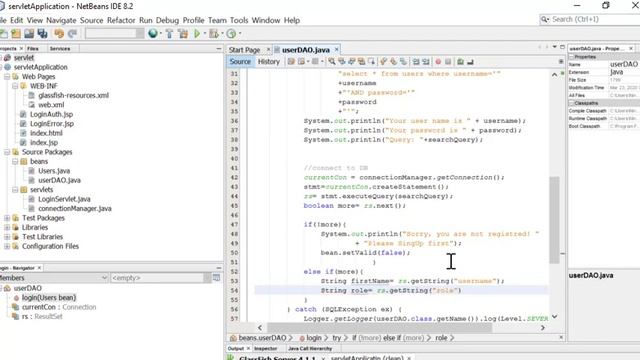This screenshot has height=360, width=640.
Task: Click the Clean and Build icon
Action: tap(183, 33)
